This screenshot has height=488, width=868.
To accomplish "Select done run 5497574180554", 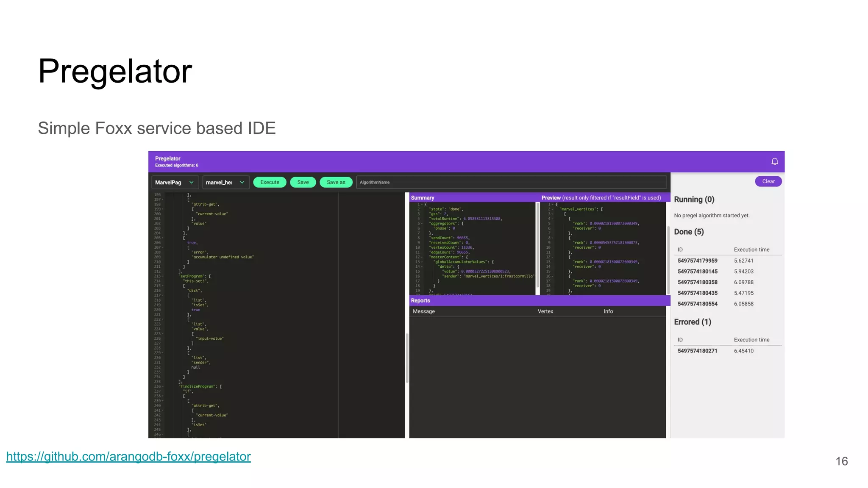I will 697,304.
